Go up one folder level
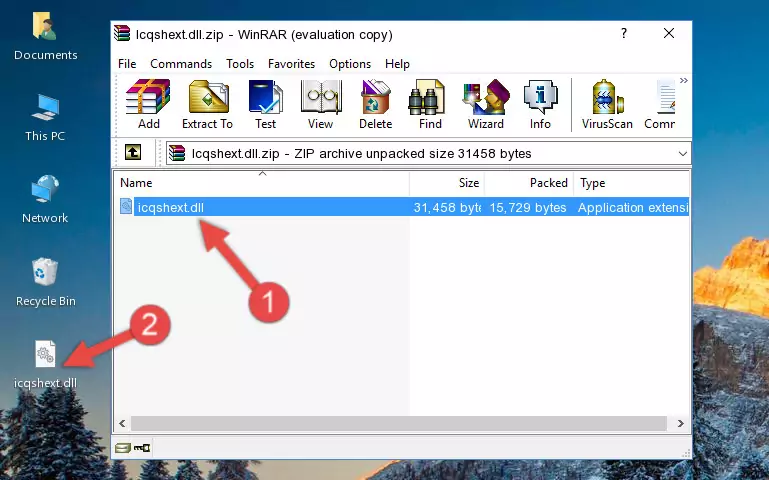The width and height of the screenshot is (769, 480). (x=133, y=152)
